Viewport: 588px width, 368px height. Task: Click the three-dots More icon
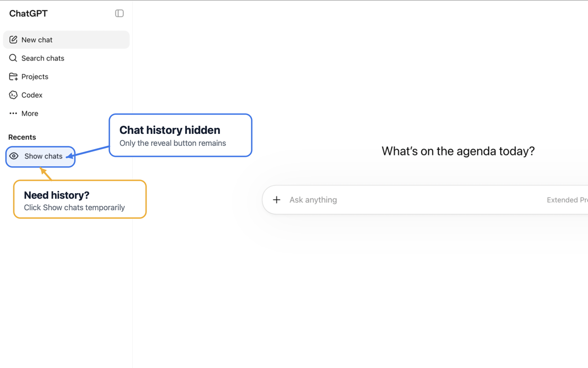[x=13, y=113]
